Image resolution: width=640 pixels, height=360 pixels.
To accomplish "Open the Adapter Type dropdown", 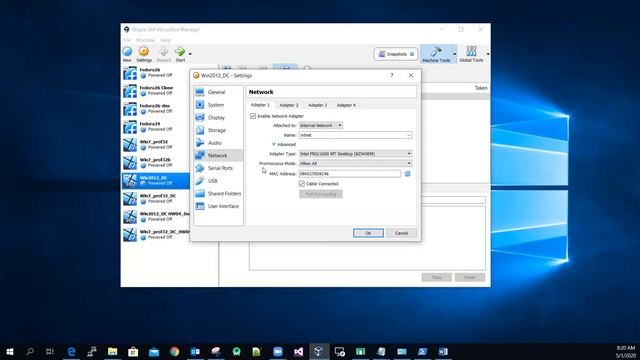I will [x=356, y=154].
